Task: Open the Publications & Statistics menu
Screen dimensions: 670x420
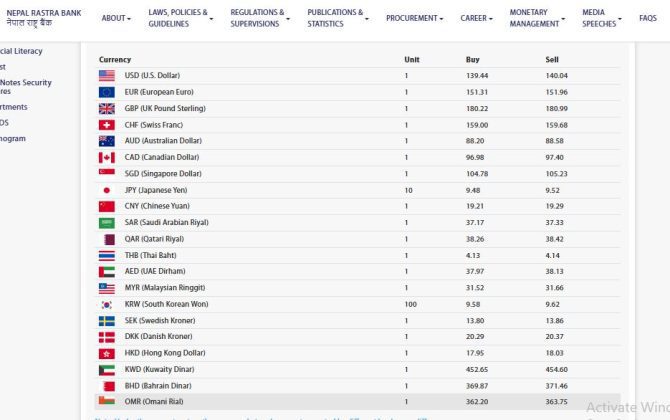Action: click(337, 18)
